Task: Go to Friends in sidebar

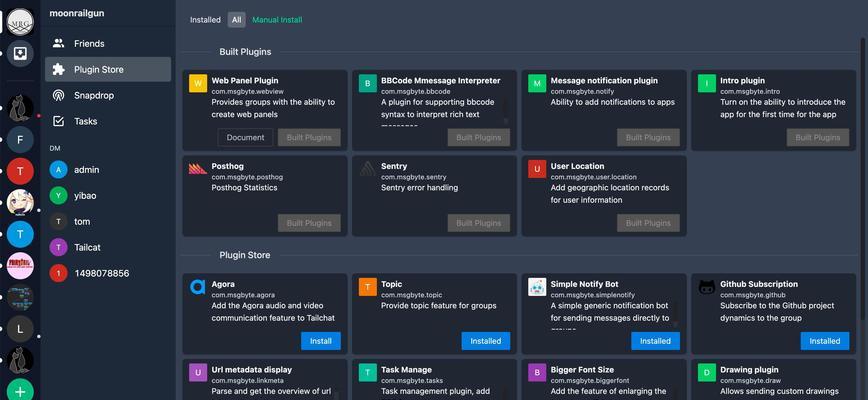Action: tap(108, 44)
